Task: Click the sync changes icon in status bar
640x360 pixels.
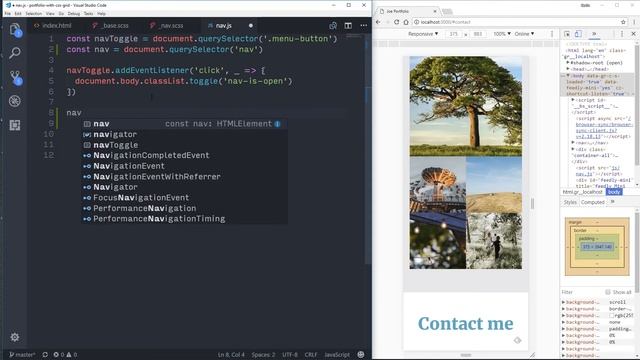Action: [x=45, y=355]
